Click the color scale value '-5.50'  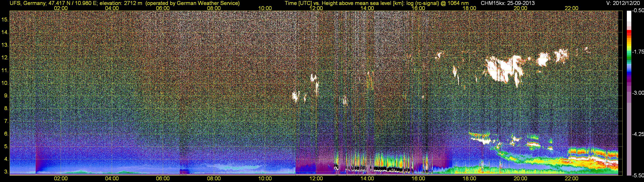[638, 175]
